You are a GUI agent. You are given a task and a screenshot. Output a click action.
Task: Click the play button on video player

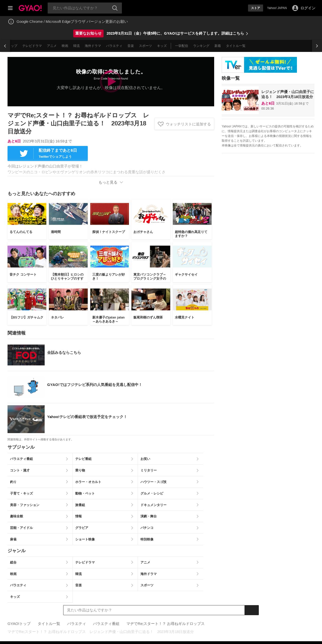point(111,82)
